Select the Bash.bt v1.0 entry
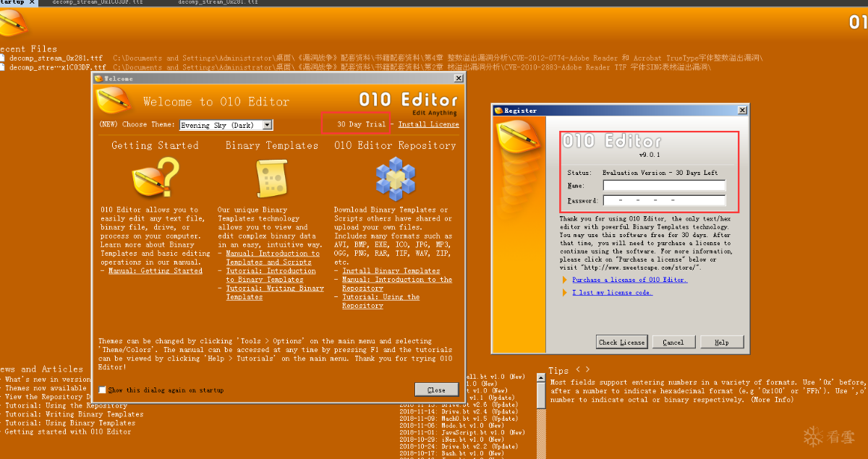 click(452, 453)
